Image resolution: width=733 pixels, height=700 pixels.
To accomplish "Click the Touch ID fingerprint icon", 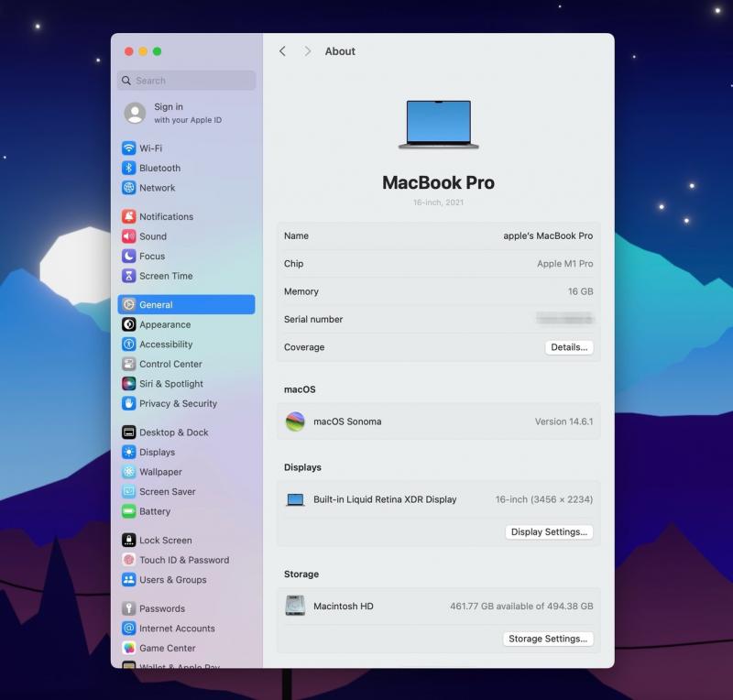I will click(x=128, y=560).
